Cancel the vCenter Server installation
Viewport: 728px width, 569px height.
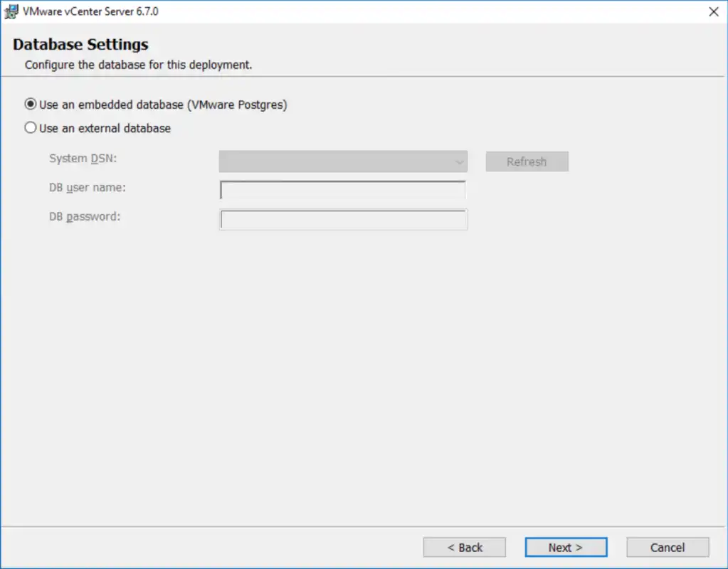pos(668,547)
